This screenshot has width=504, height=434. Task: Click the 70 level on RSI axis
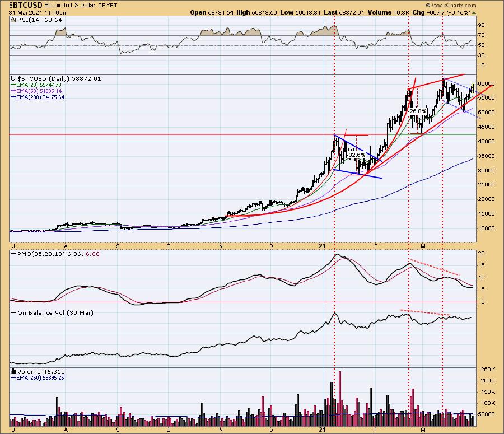click(x=482, y=35)
